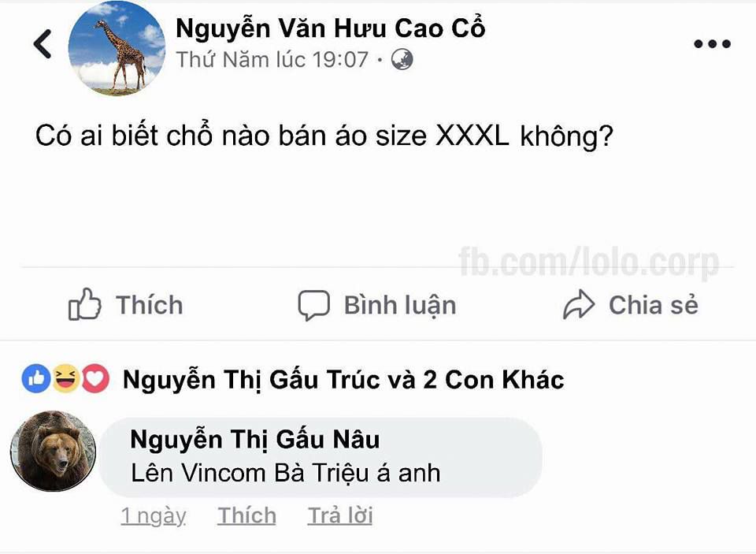The height and width of the screenshot is (554, 756).
Task: Tap the Chia sẻ share arrow icon
Action: (579, 304)
